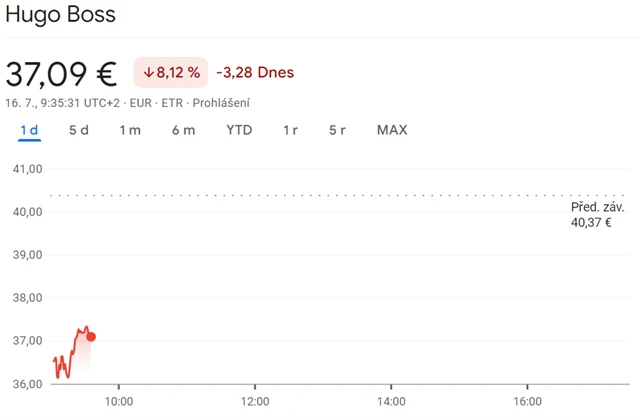Click the down arrow in the percent badge
Image resolution: width=640 pixels, height=417 pixels.
tap(148, 73)
